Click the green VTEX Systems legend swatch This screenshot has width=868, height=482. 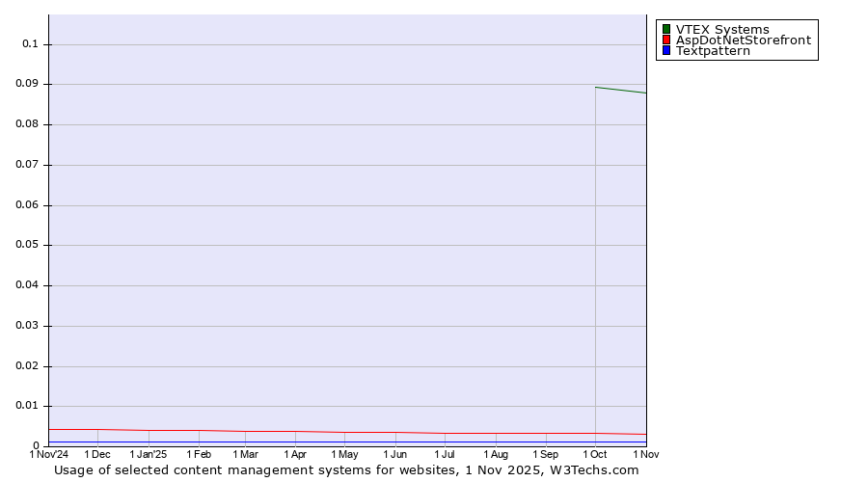(666, 29)
